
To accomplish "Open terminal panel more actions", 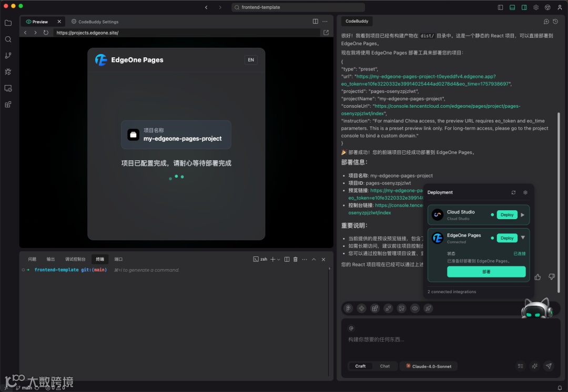I will click(x=305, y=259).
